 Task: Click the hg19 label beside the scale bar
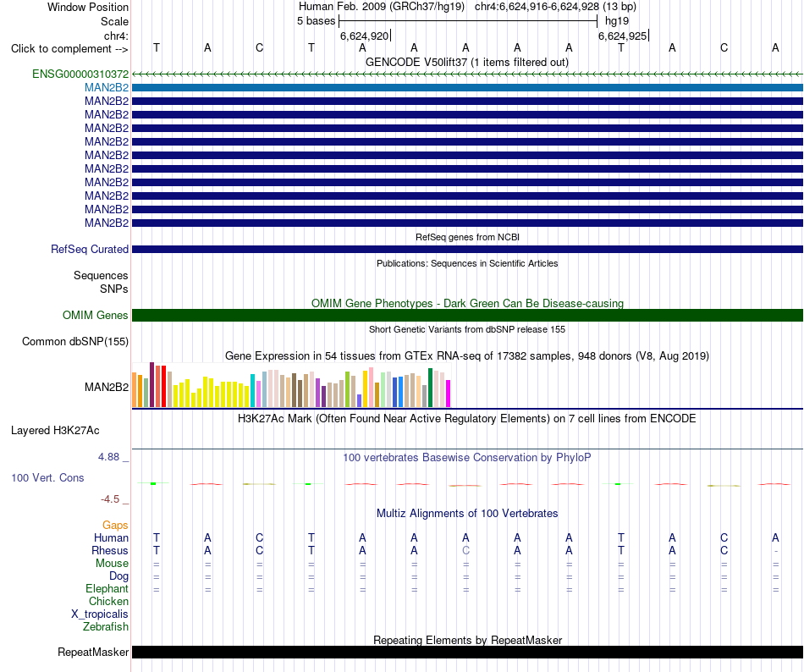click(x=617, y=21)
